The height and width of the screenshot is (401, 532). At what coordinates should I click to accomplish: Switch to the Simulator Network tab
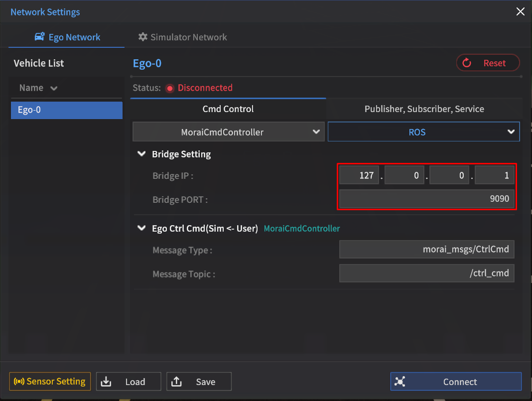point(182,37)
